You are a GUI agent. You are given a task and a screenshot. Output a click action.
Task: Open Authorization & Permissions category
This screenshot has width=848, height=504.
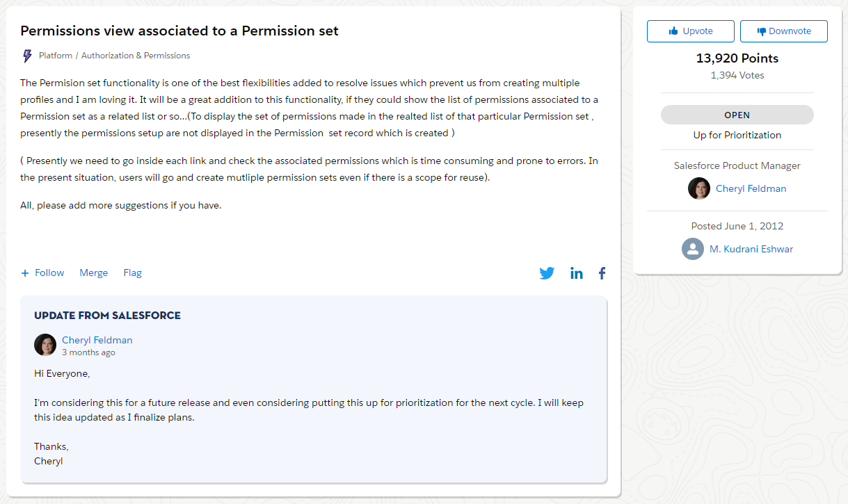(136, 56)
